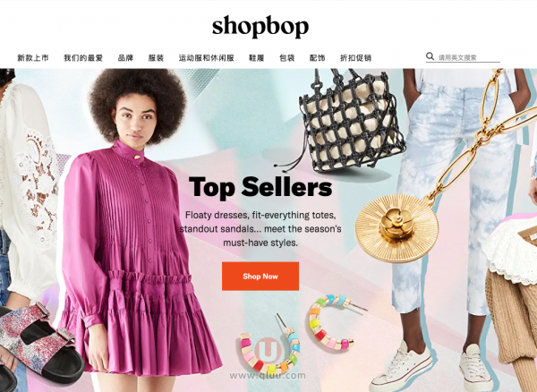
Task: Open the 包袋 menu
Action: pos(287,58)
